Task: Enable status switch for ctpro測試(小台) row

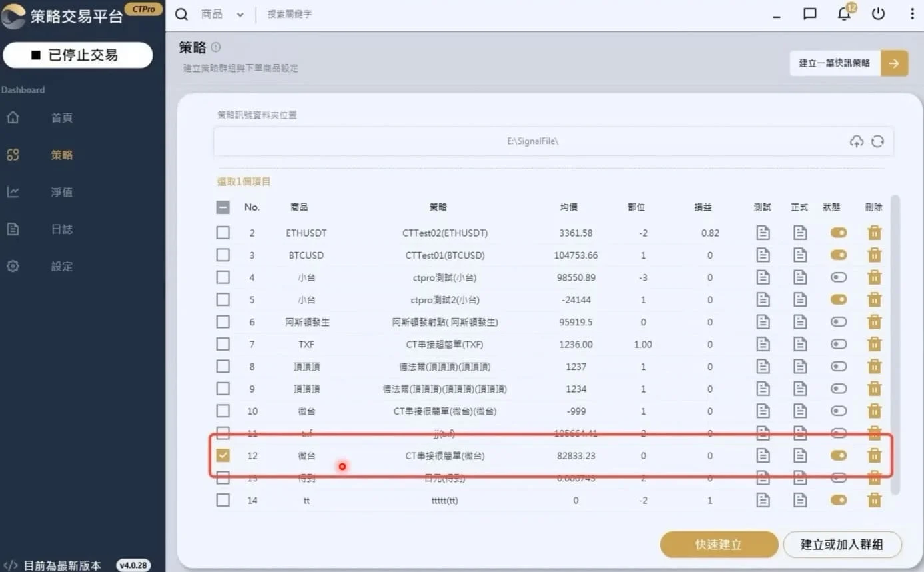Action: coord(838,277)
